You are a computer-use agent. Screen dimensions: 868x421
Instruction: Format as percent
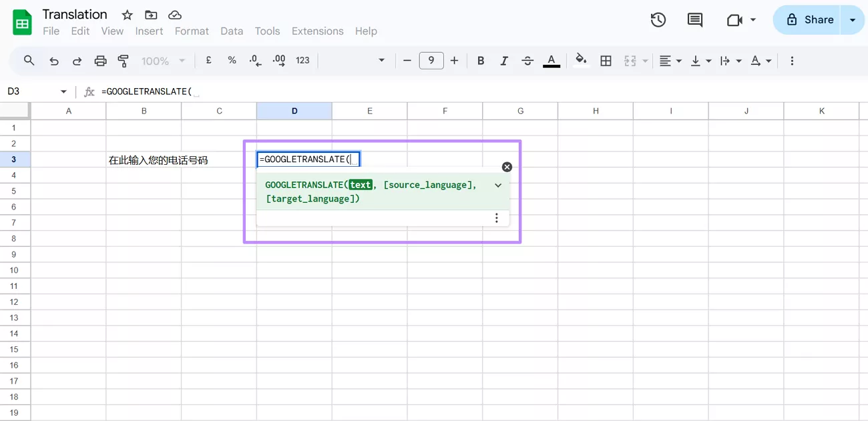click(x=232, y=61)
